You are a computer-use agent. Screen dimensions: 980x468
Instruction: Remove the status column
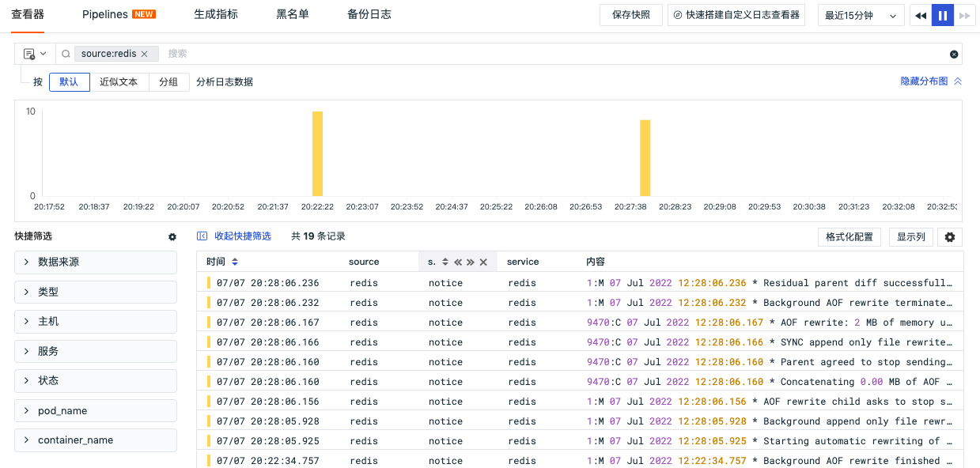(483, 262)
